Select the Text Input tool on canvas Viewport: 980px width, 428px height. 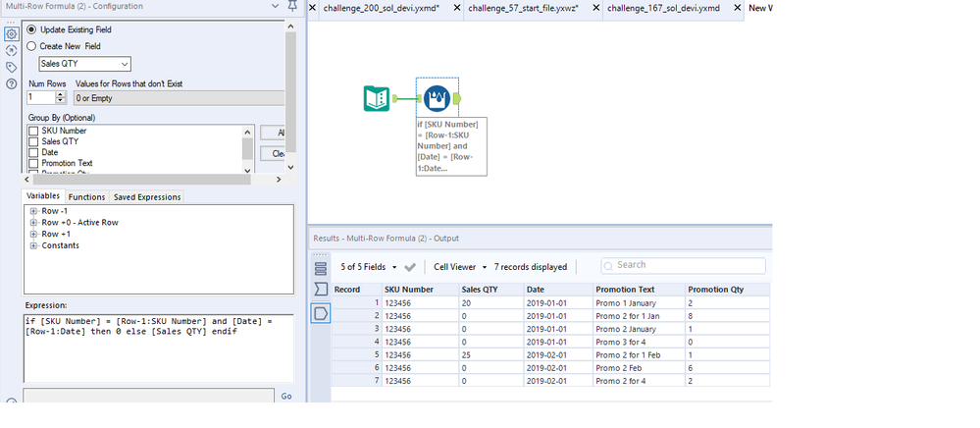[377, 98]
